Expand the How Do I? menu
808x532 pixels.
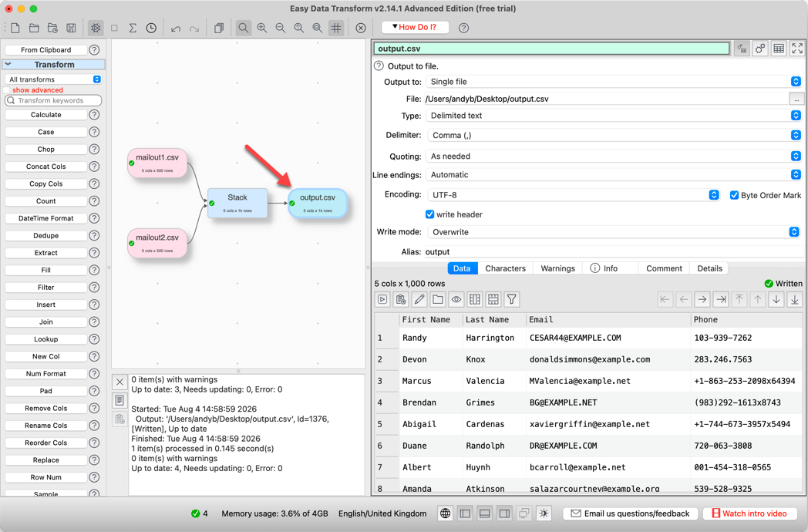tap(414, 27)
